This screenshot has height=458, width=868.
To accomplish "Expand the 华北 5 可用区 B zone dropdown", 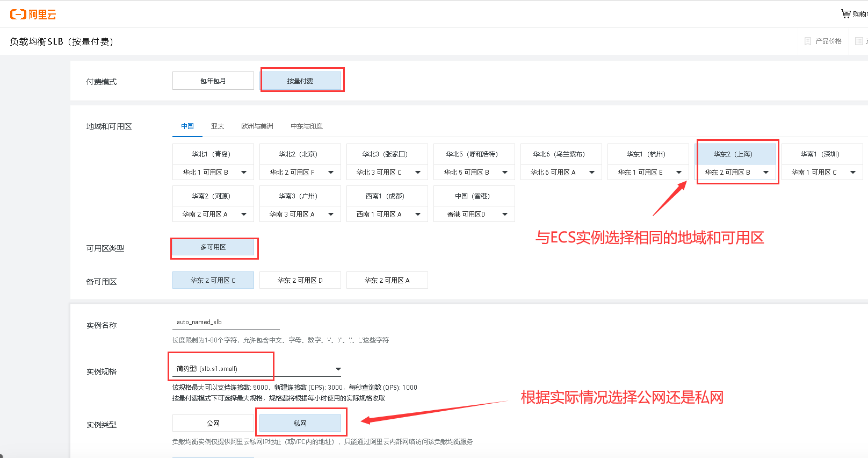I will coord(474,172).
